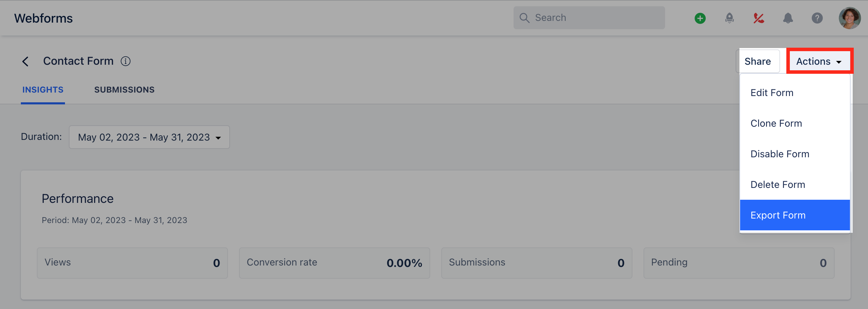
Task: Switch to the Submissions tab
Action: pos(124,90)
